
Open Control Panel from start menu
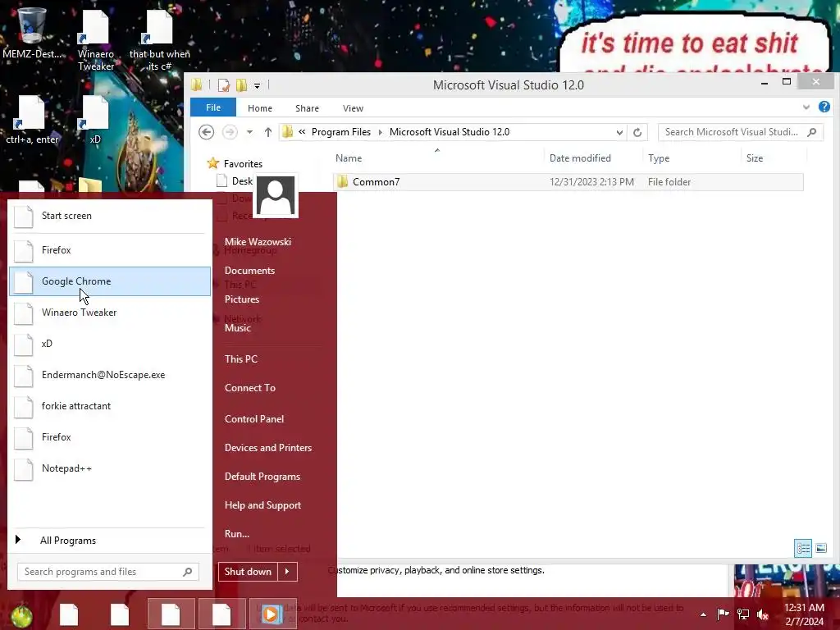click(254, 419)
